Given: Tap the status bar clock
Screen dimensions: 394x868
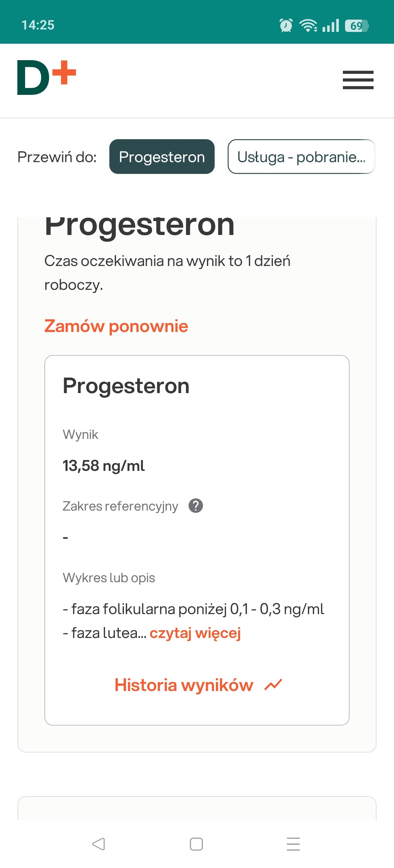Looking at the screenshot, I should click(x=38, y=25).
